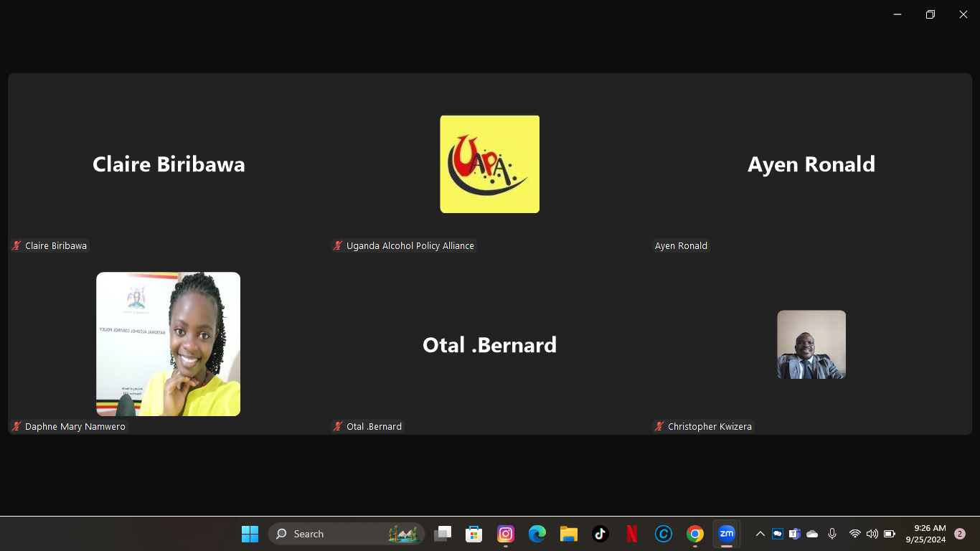Open OneDrive cloud tray icon
This screenshot has height=551, width=980.
812,534
